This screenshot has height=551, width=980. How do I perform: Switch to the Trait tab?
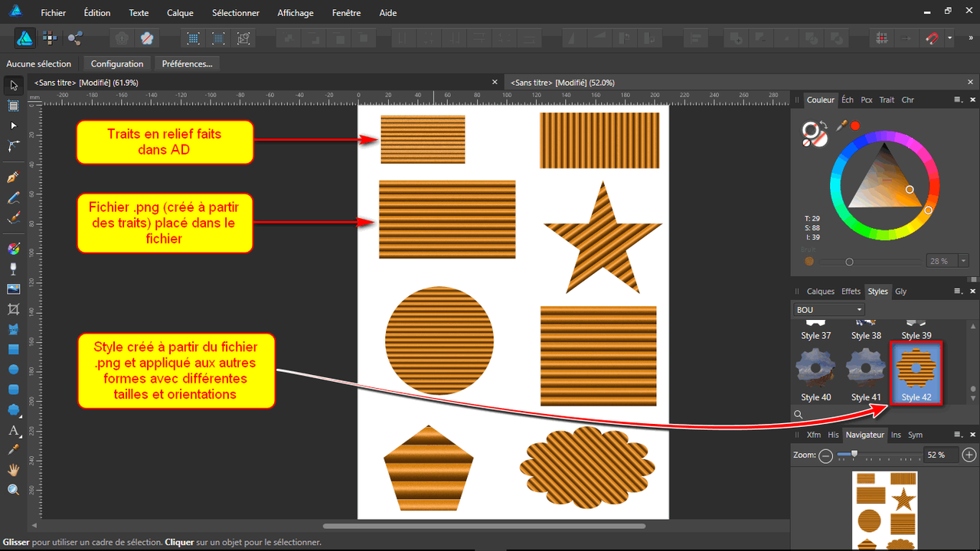click(887, 99)
